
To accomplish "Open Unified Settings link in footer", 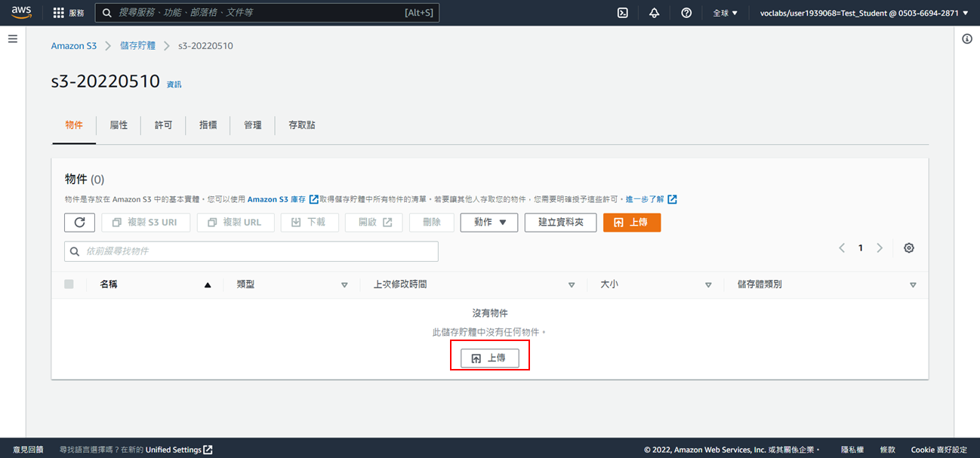I will click(x=179, y=450).
